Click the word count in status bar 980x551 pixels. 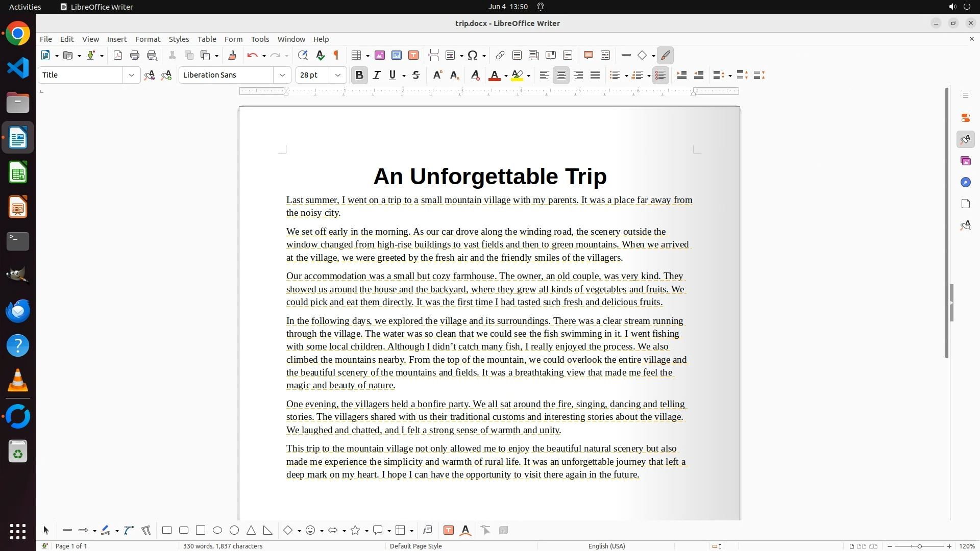coord(223,546)
